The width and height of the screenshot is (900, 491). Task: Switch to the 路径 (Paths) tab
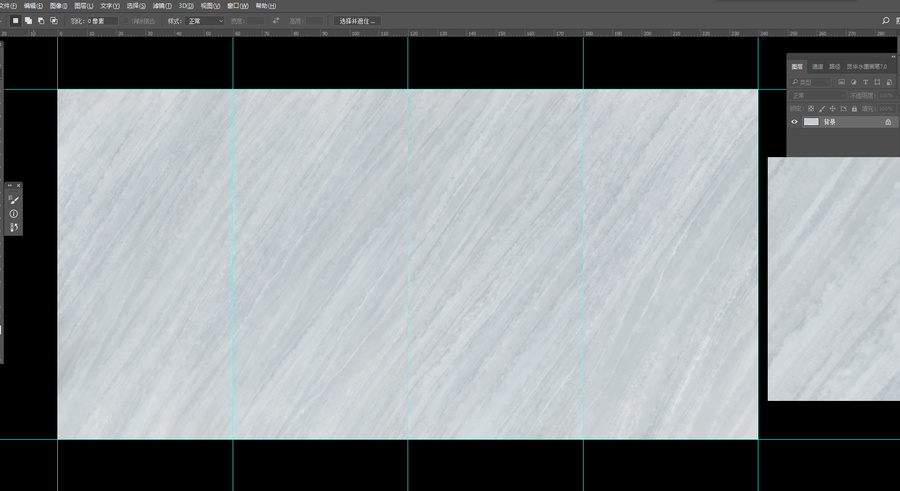tap(835, 67)
